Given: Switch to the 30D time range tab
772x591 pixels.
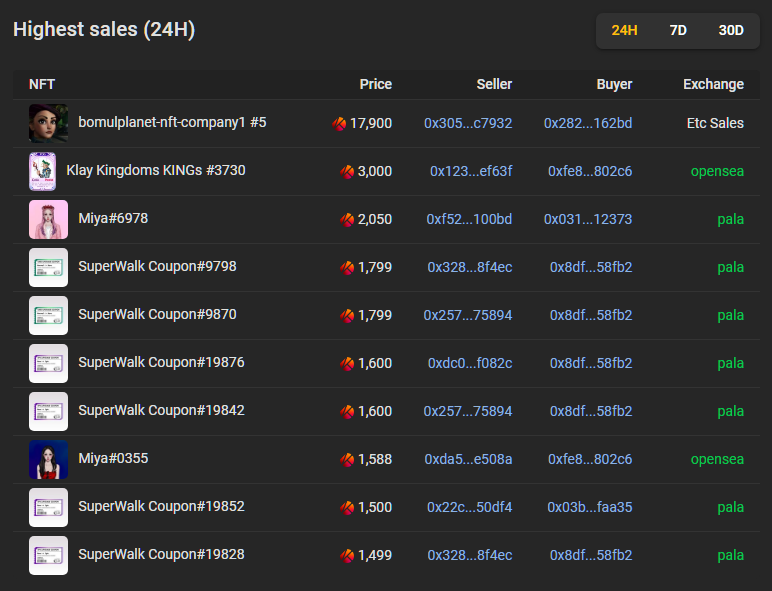Looking at the screenshot, I should coord(731,31).
